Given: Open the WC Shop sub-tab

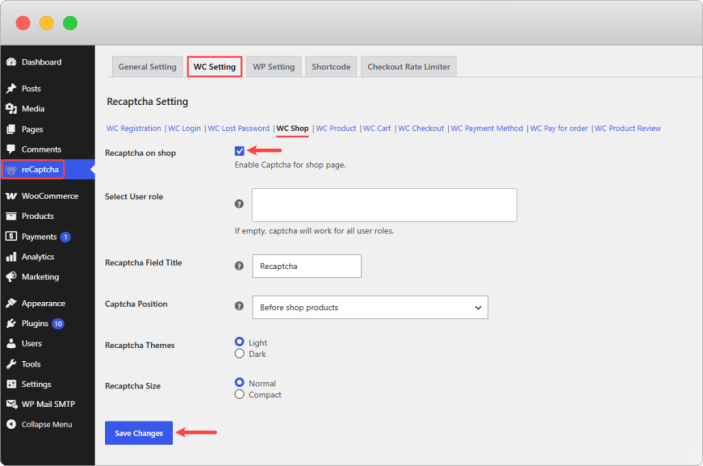Looking at the screenshot, I should point(292,128).
